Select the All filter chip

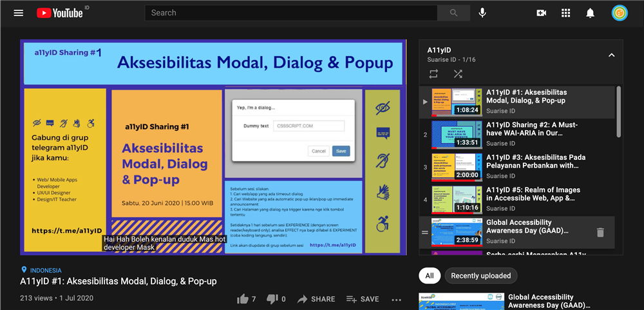tap(430, 276)
